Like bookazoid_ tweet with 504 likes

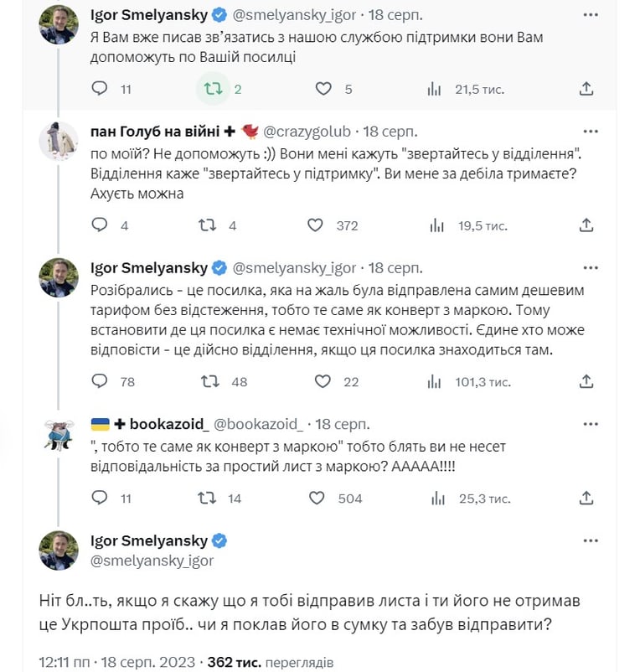click(317, 498)
